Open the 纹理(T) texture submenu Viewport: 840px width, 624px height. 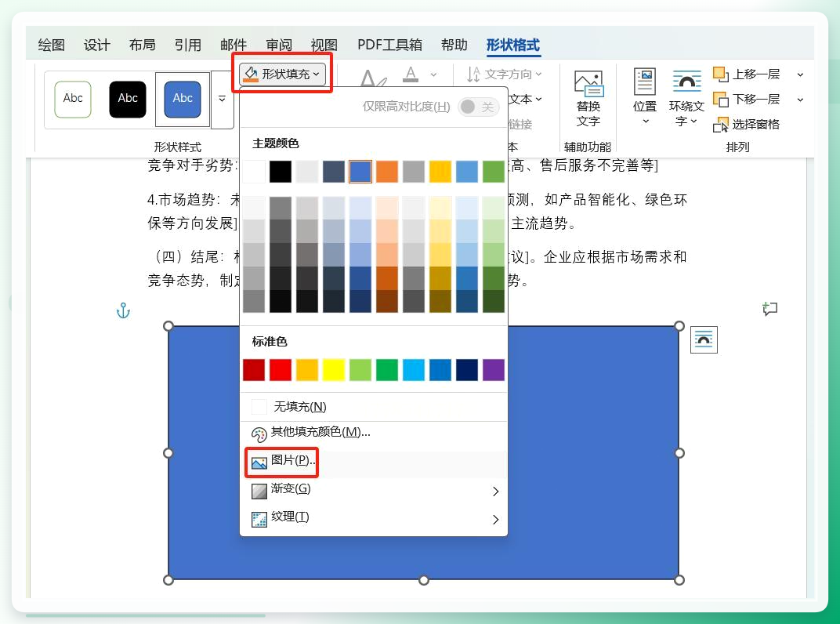coord(374,518)
